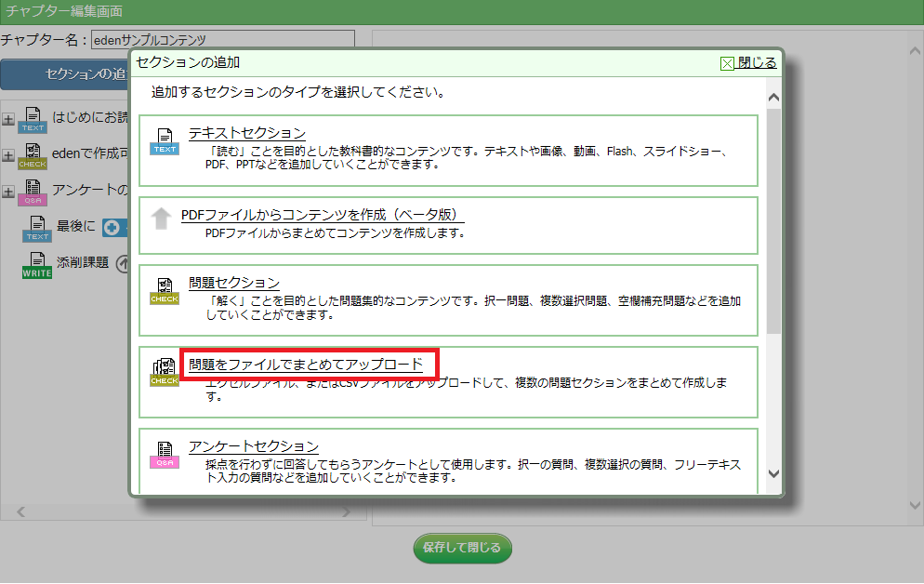The height and width of the screenshot is (584, 924).
Task: Select the 最後に tree item
Action: coord(75,226)
